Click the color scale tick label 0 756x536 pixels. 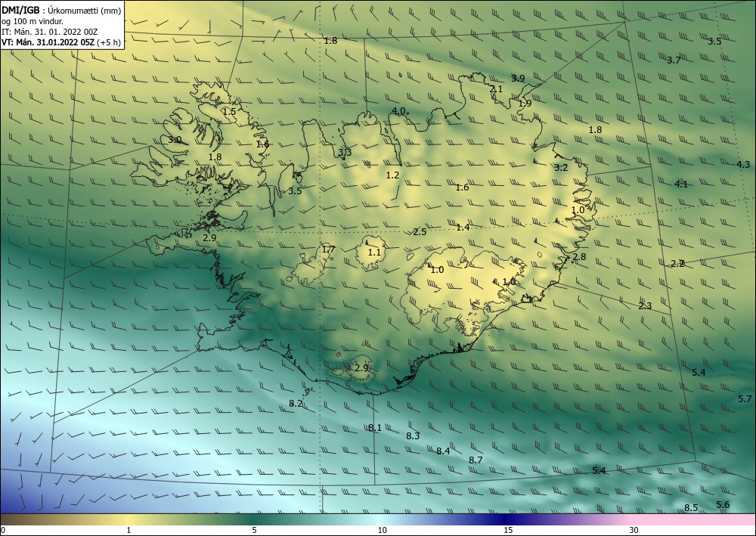pyautogui.click(x=3, y=530)
